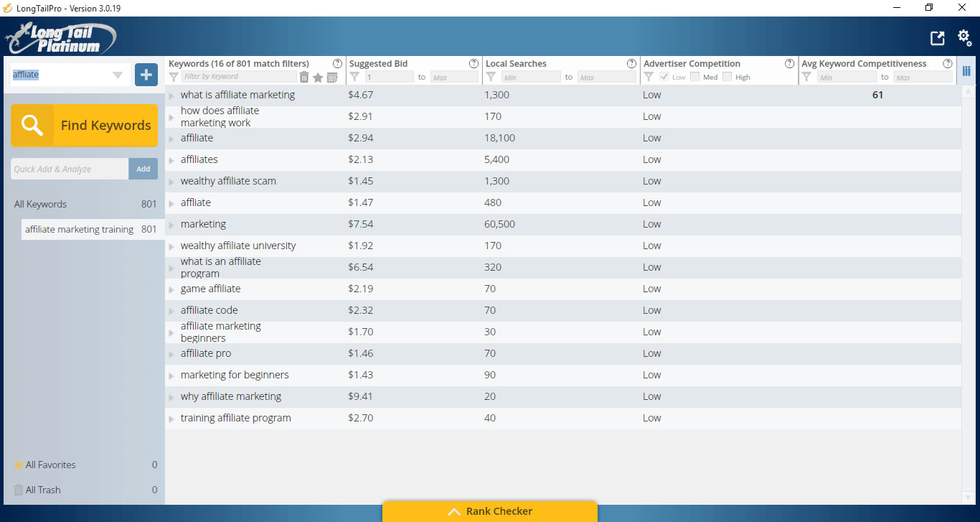
Task: Expand row 'wealthy affiliate scam'
Action: (171, 182)
